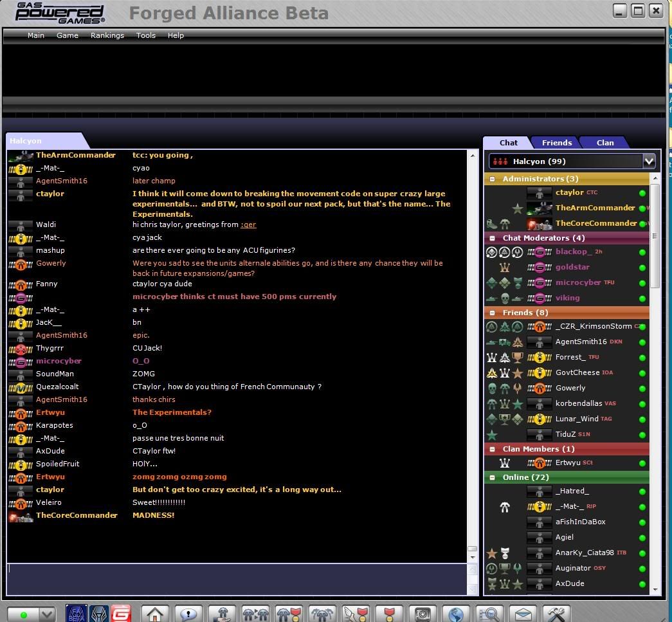Switch to the Friends tab
Screen dimensions: 672x622
coord(556,143)
